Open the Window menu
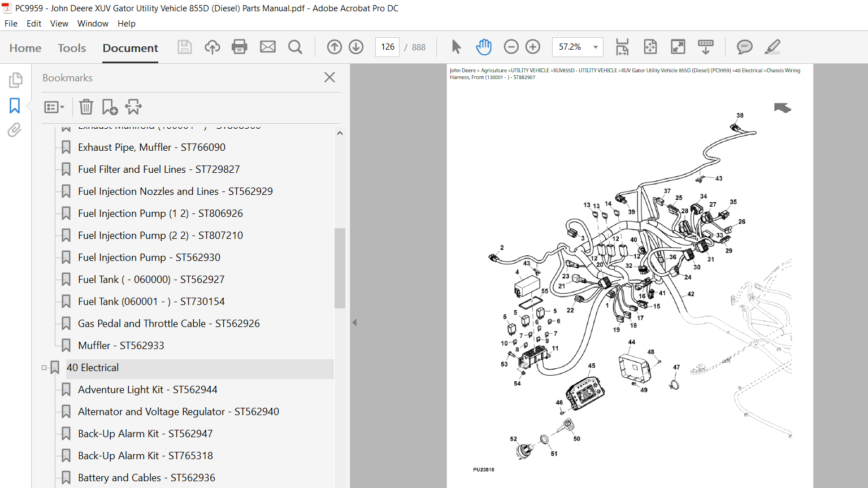The height and width of the screenshot is (488, 868). [93, 24]
